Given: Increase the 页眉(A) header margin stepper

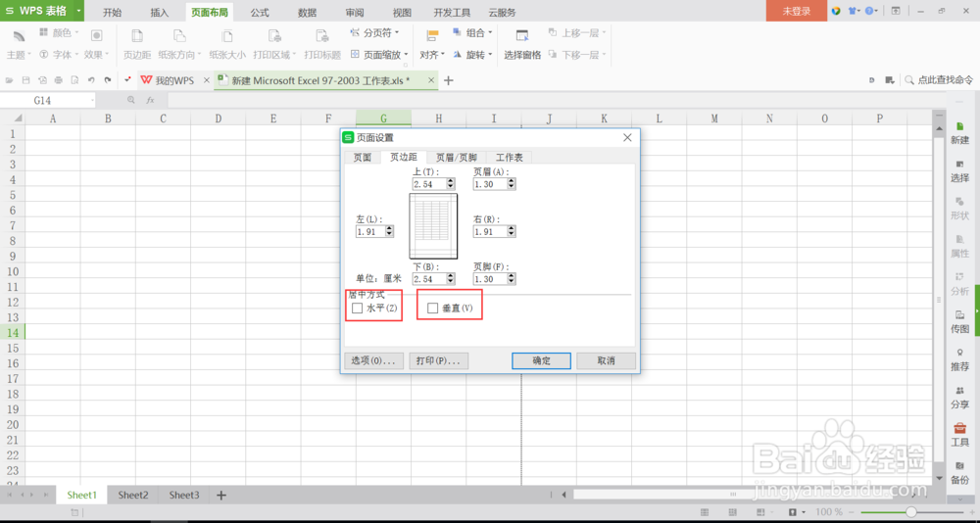Looking at the screenshot, I should (x=512, y=181).
